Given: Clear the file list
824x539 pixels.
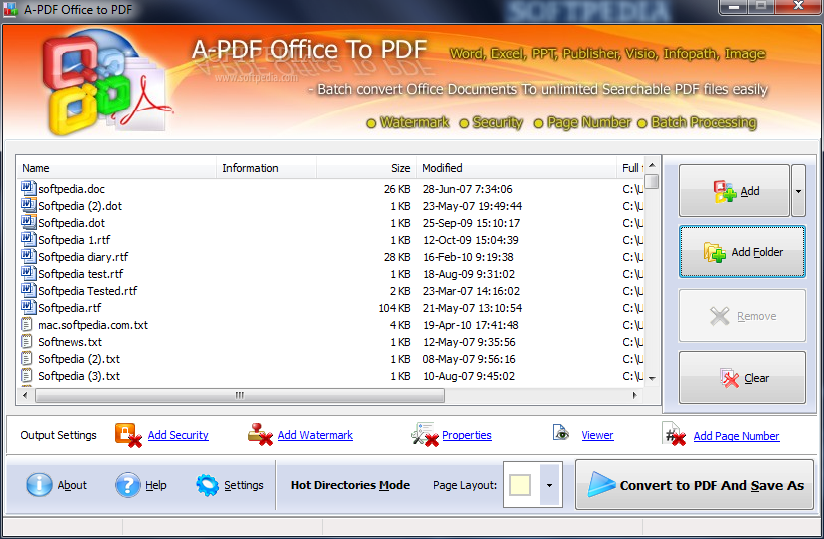Looking at the screenshot, I should 742,378.
